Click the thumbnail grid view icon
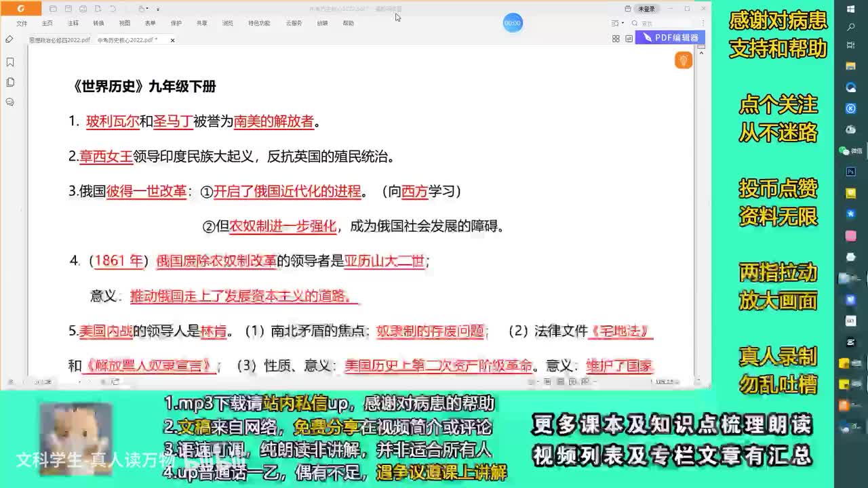 616,39
